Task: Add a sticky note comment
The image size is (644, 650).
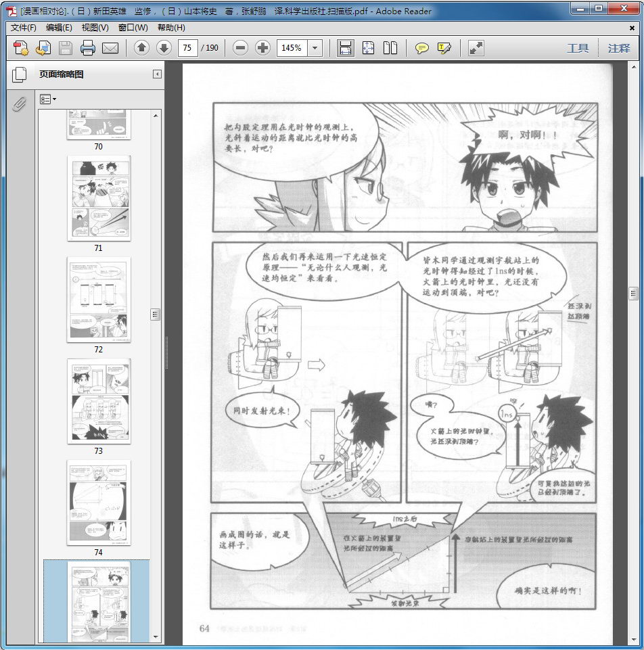Action: 421,48
